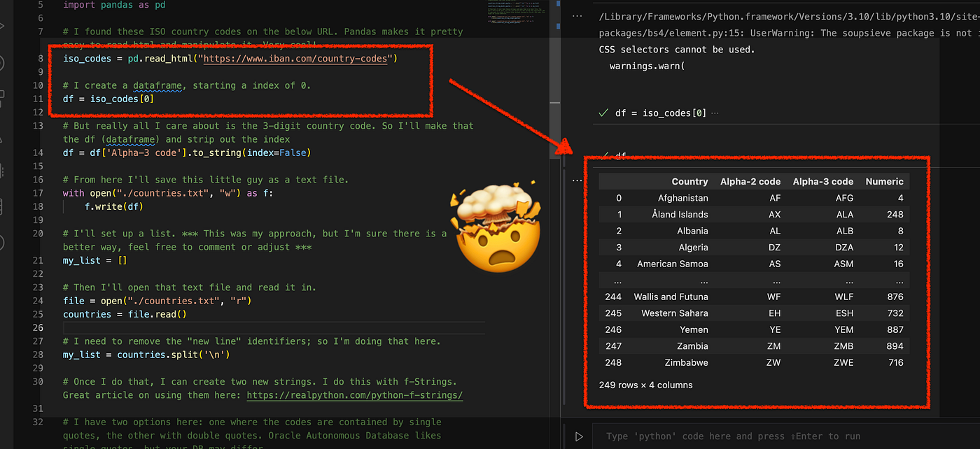The height and width of the screenshot is (449, 980).
Task: Select the Zimbabwe country cell
Action: coord(686,362)
